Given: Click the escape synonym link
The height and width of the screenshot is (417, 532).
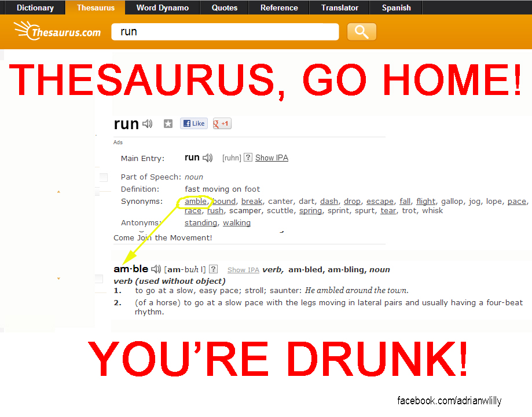Looking at the screenshot, I should 380,201.
